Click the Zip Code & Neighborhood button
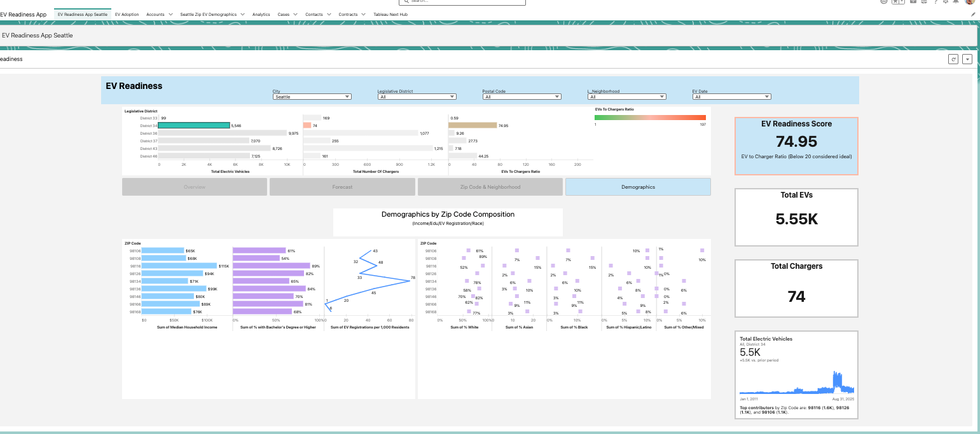Viewport: 980px width, 434px height. [x=490, y=187]
